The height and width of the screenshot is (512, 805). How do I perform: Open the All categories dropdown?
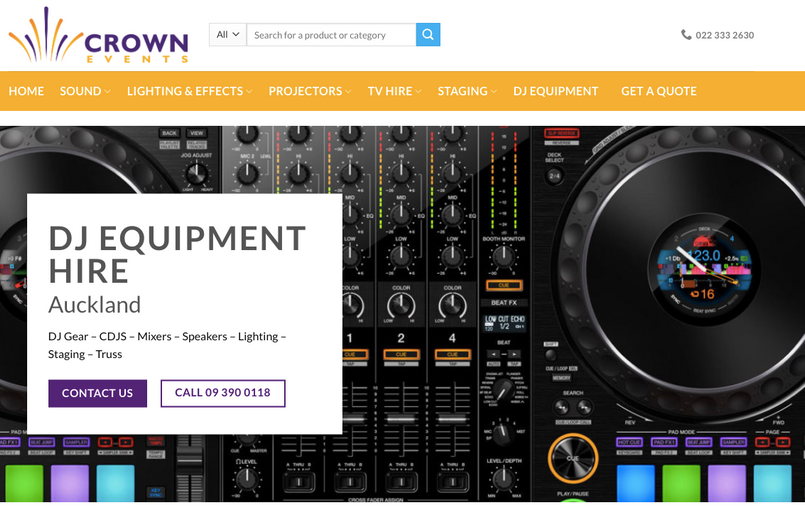click(x=228, y=35)
